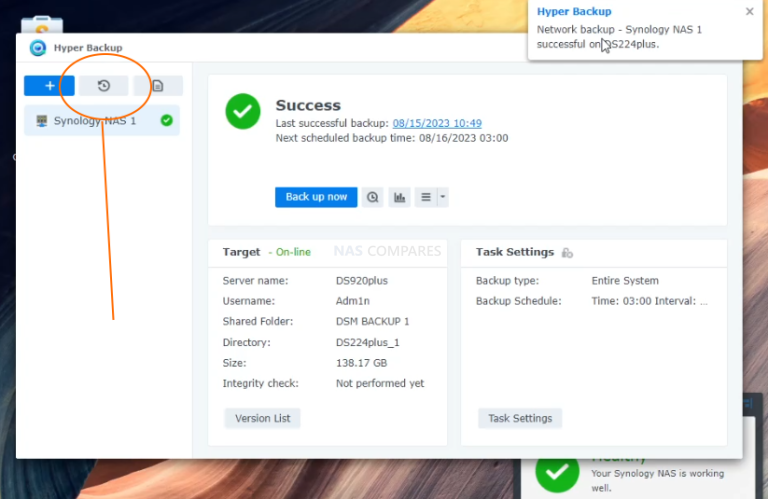Show backup statistics bar chart icon

point(400,197)
